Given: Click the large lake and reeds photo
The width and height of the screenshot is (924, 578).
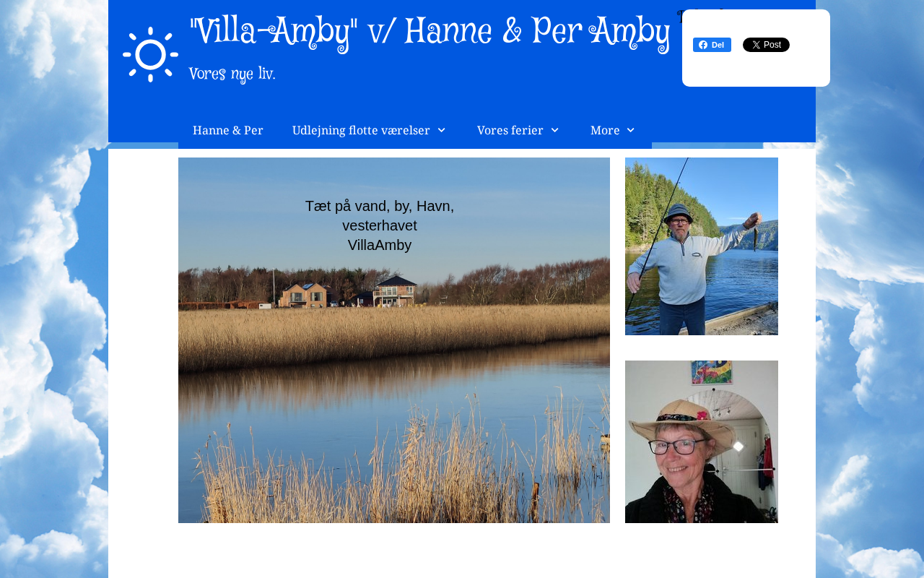Looking at the screenshot, I should (394, 340).
